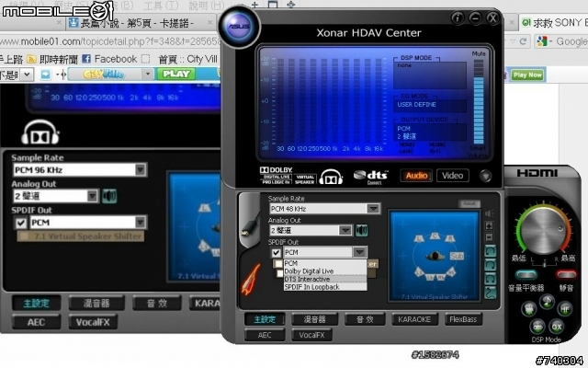Click Dolby Headphone icon in back window
This screenshot has height=368, width=588.
click(x=40, y=132)
